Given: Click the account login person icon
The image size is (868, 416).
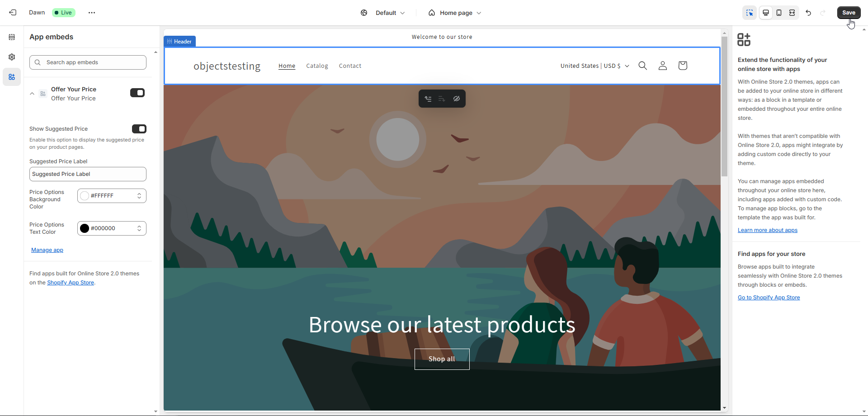Looking at the screenshot, I should click(663, 66).
